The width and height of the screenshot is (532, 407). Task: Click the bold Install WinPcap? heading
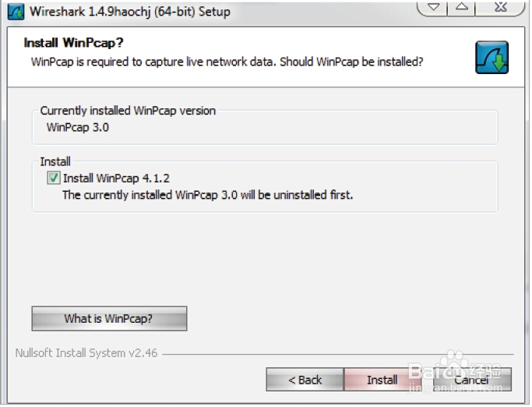coord(74,42)
